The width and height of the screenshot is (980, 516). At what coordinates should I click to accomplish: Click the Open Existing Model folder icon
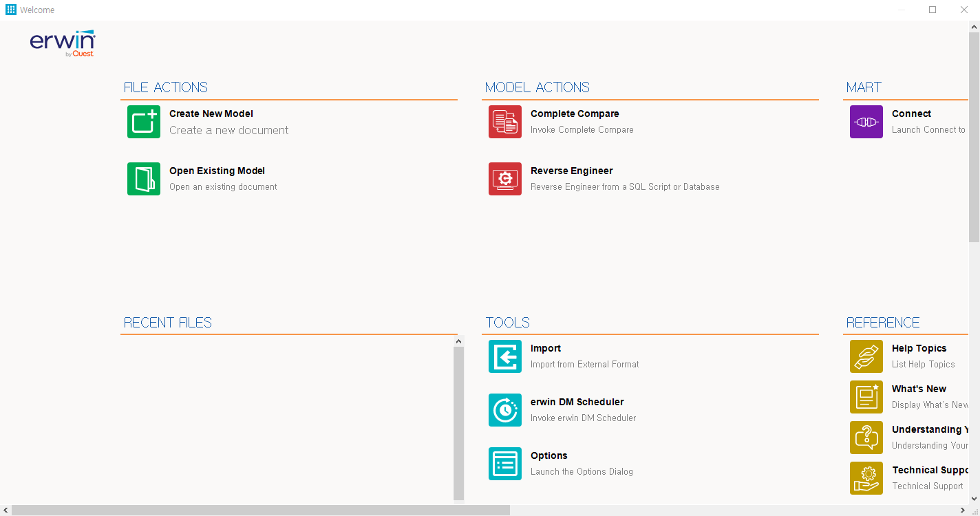[x=144, y=179]
